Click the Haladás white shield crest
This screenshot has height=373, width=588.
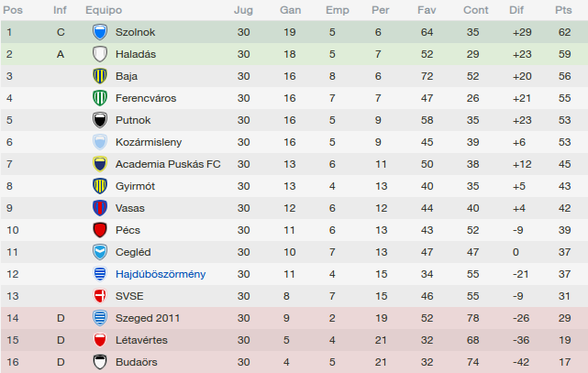click(100, 54)
